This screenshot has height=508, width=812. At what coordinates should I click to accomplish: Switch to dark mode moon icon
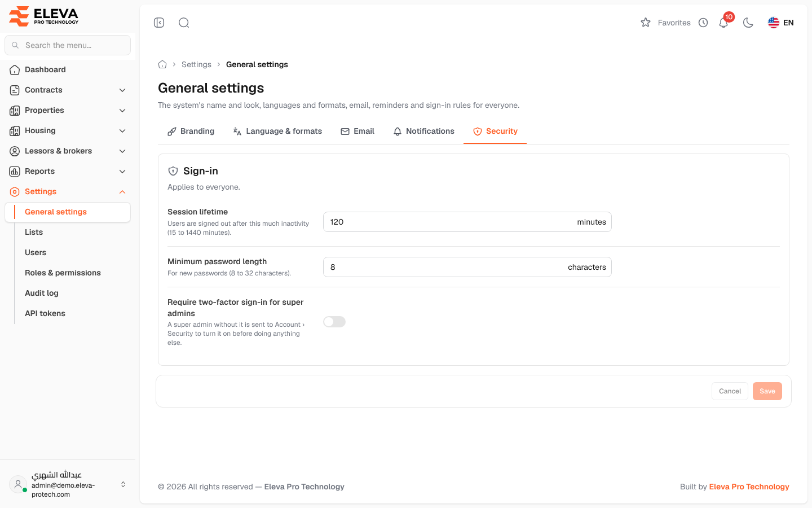tap(748, 23)
